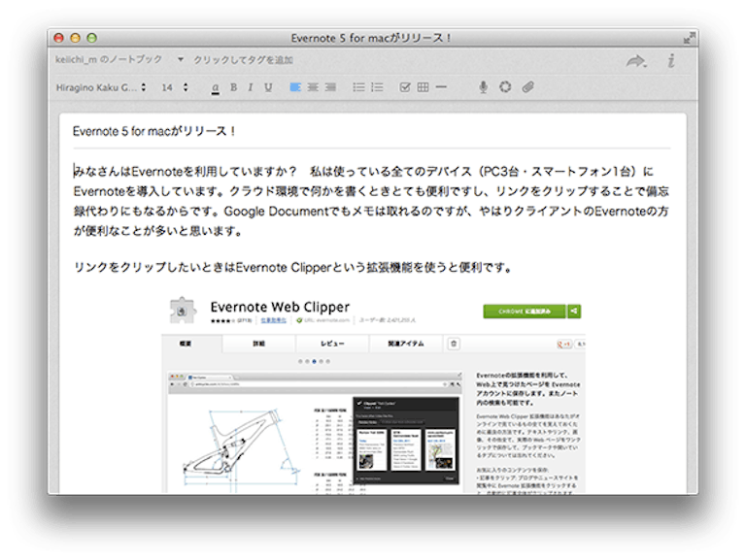This screenshot has height=560, width=746.
Task: Click the note title field
Action: point(372,131)
